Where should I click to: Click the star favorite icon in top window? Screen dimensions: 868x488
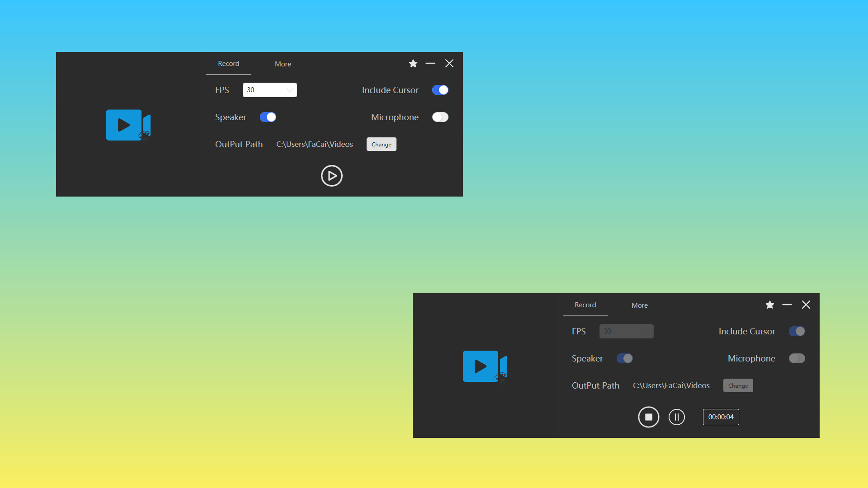(x=413, y=63)
